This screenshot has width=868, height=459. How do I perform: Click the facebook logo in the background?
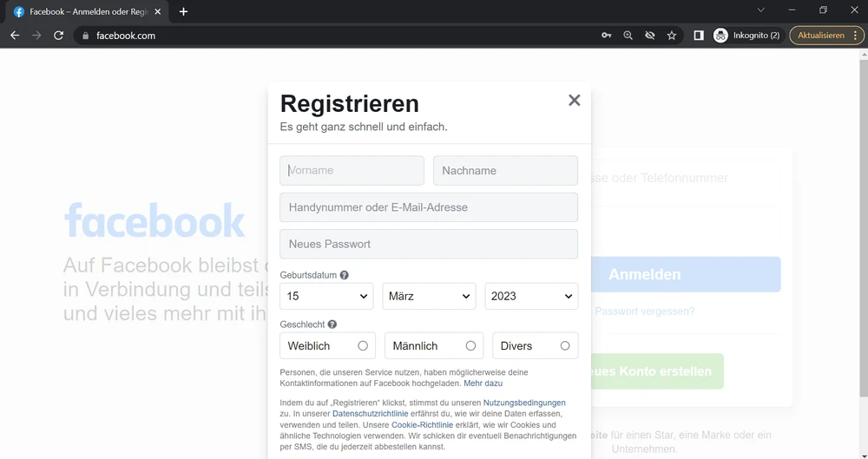(155, 220)
